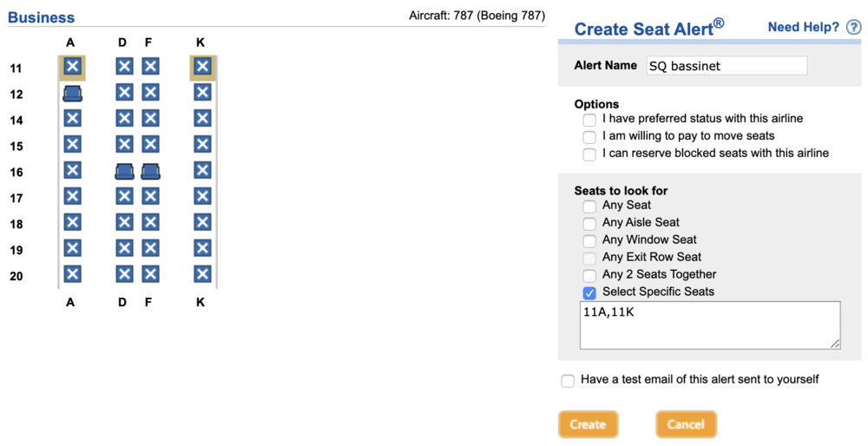Click highlighted occupied seat 11A
The height and width of the screenshot is (446, 868).
click(x=72, y=67)
